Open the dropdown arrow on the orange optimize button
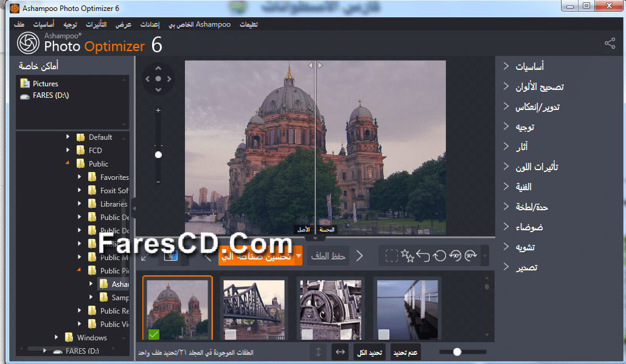Viewport: 626px width, 364px height. click(298, 256)
